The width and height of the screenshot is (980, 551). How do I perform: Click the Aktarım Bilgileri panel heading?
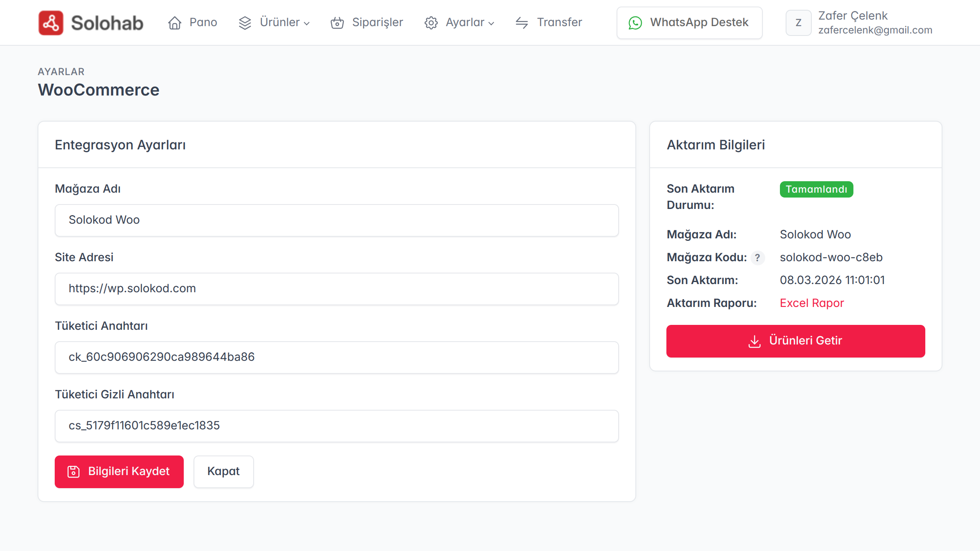click(x=716, y=145)
